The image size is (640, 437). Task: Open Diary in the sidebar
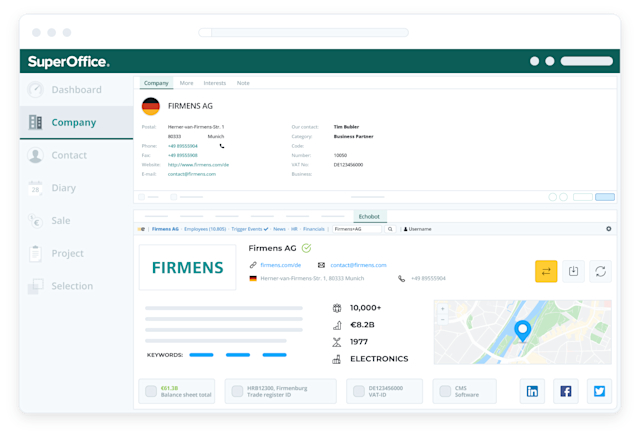[x=76, y=188]
